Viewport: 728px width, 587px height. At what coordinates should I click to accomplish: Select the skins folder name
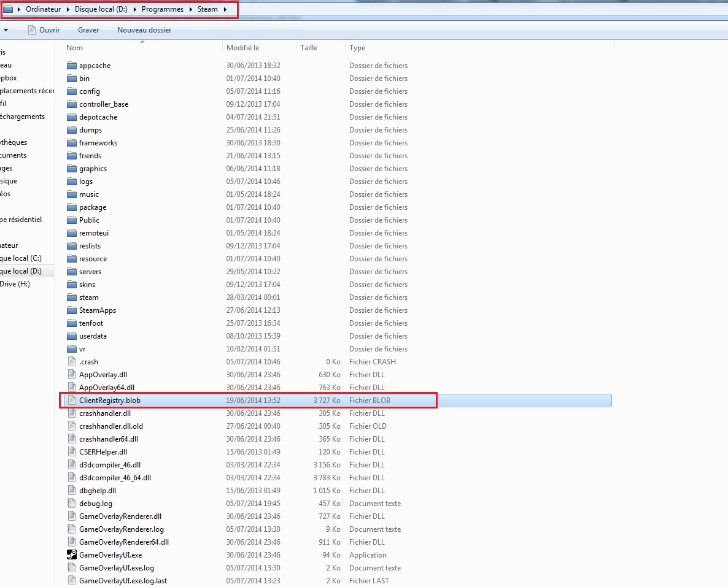point(87,285)
